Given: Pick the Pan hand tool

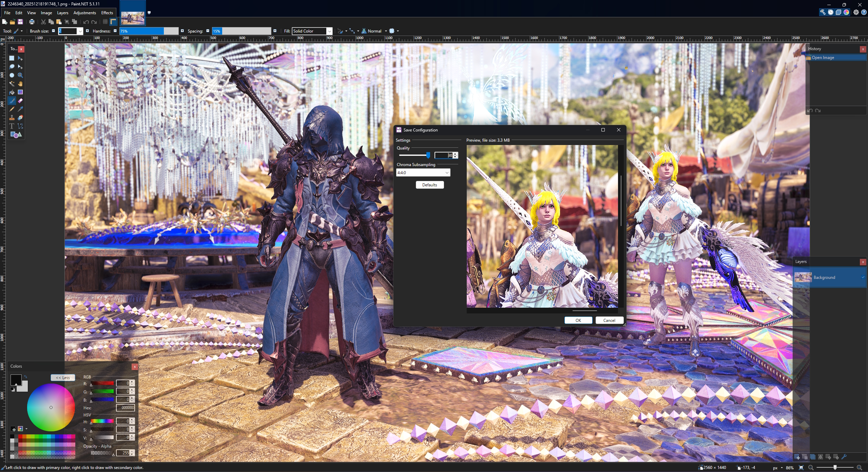Looking at the screenshot, I should click(x=20, y=84).
